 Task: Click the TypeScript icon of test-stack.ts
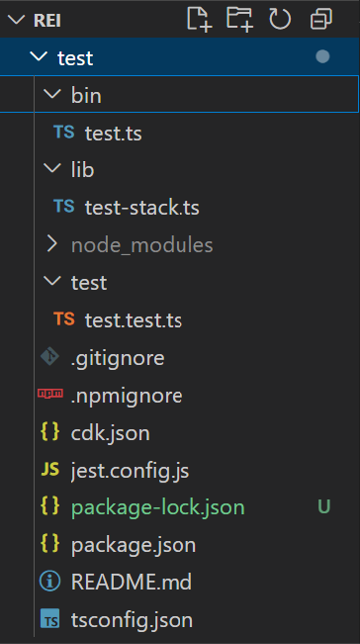64,206
